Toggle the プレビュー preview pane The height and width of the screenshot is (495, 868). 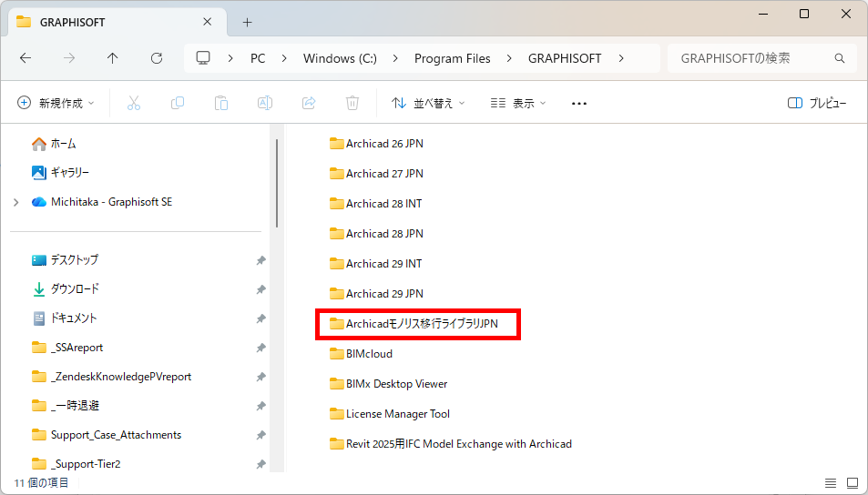click(816, 103)
